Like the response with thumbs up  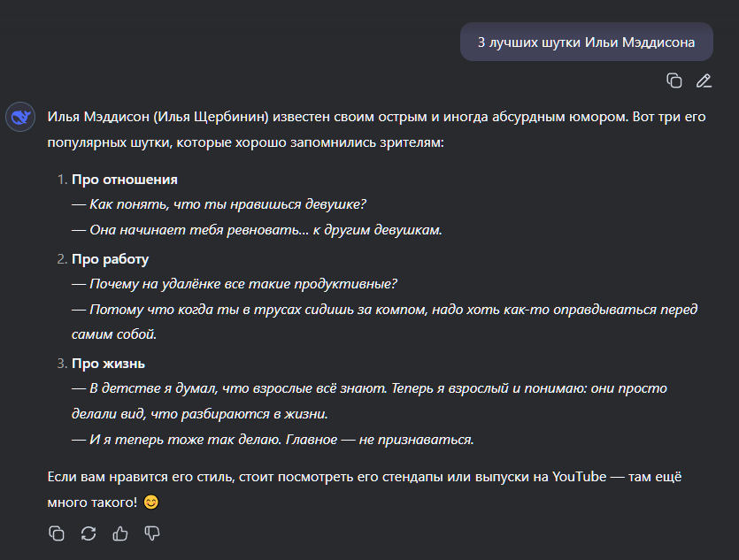[x=120, y=533]
